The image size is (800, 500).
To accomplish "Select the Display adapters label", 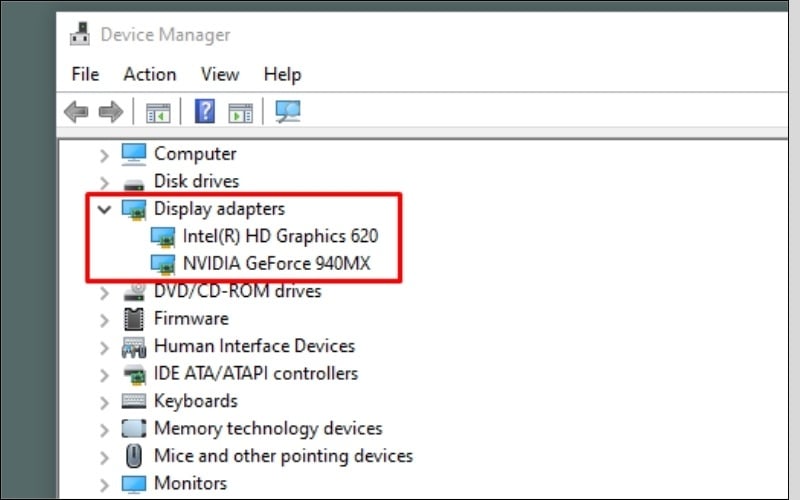I will pos(219,209).
